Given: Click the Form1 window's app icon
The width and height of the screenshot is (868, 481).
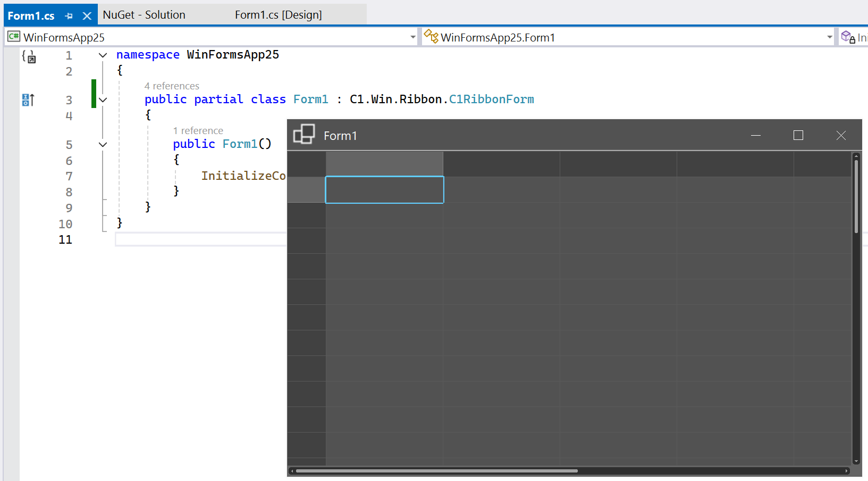Looking at the screenshot, I should (304, 135).
